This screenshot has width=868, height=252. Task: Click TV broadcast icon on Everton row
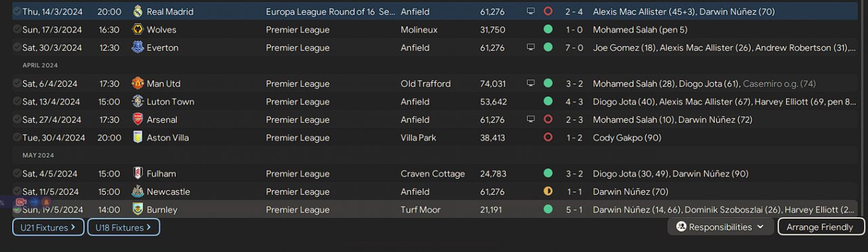click(530, 48)
